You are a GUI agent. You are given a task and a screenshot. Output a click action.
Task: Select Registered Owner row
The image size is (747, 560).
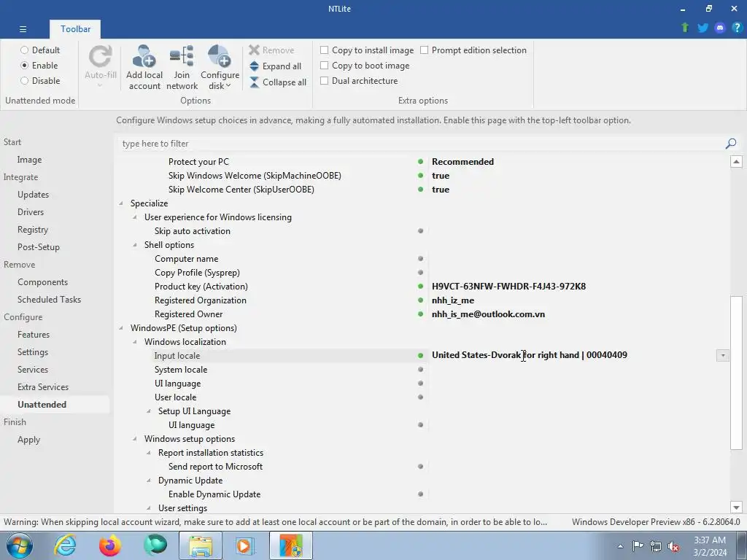(188, 314)
